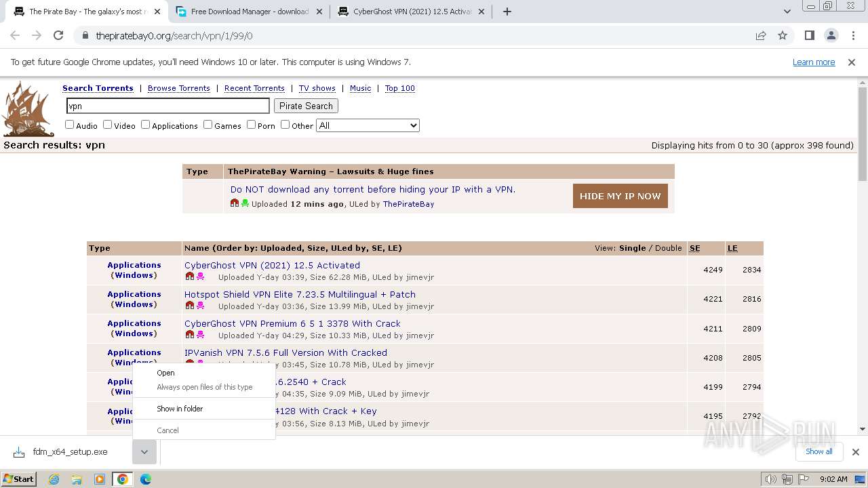Open a new browser tab
The image size is (868, 488).
(x=507, y=12)
